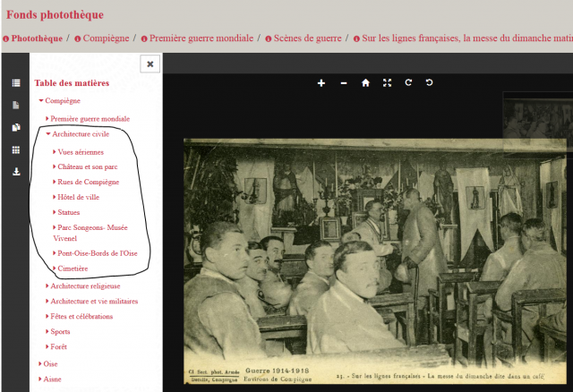Viewport: 573px width, 392px height.
Task: Click the info icon before Scènes de guerre
Action: pos(269,38)
